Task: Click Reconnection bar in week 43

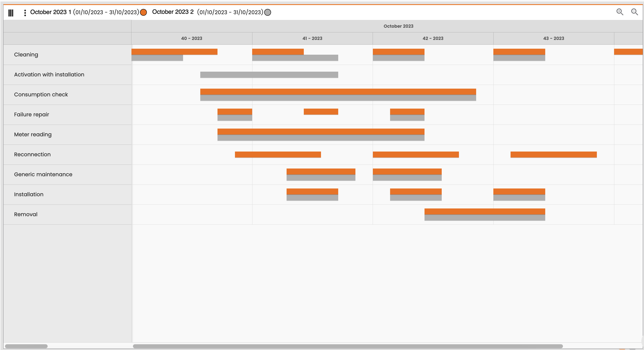Action: pyautogui.click(x=553, y=155)
